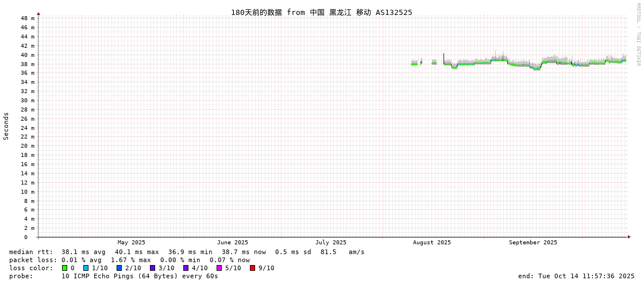Click the swatch labeled 4/10

pyautogui.click(x=186, y=268)
